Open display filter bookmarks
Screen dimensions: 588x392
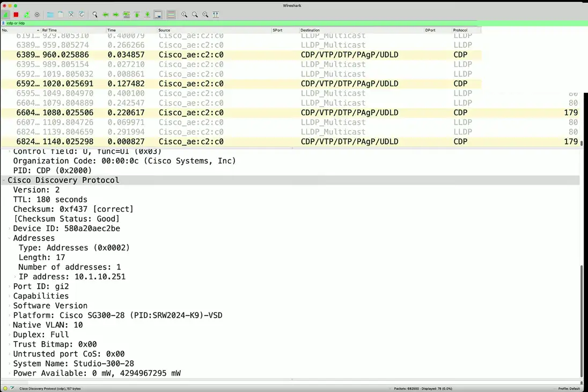pyautogui.click(x=3, y=23)
